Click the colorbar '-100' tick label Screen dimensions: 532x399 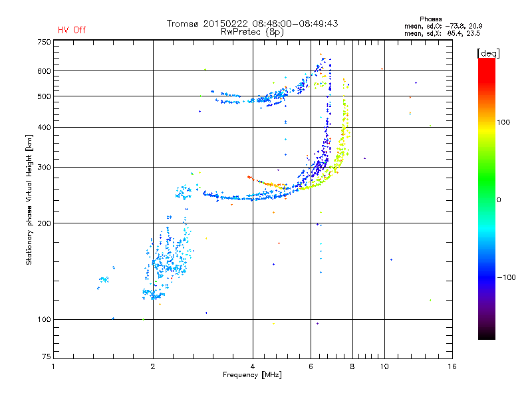pos(506,277)
